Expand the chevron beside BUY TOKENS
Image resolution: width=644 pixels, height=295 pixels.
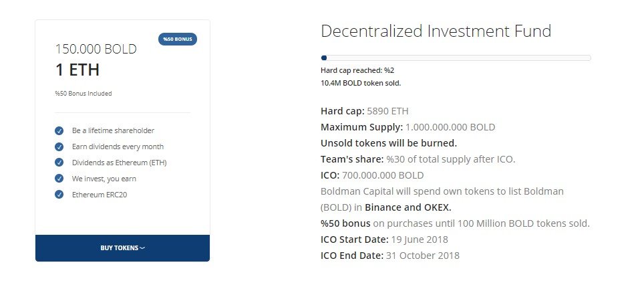click(x=142, y=248)
